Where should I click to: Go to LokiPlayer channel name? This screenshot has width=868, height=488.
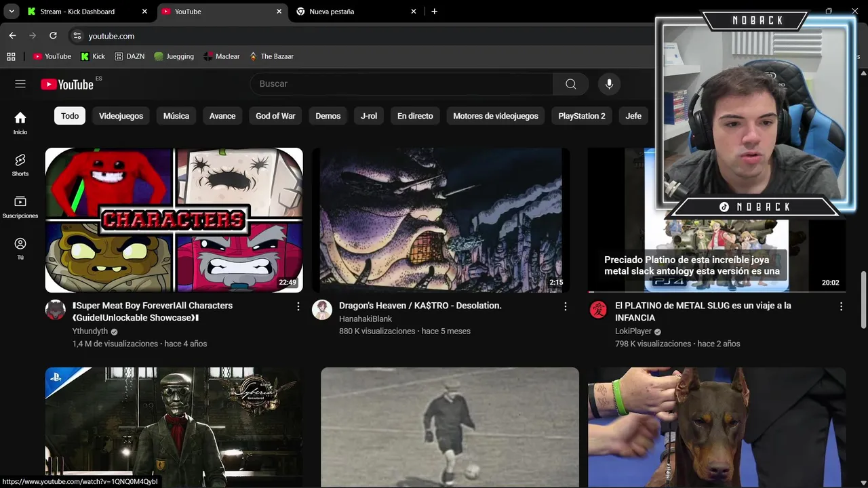633,331
